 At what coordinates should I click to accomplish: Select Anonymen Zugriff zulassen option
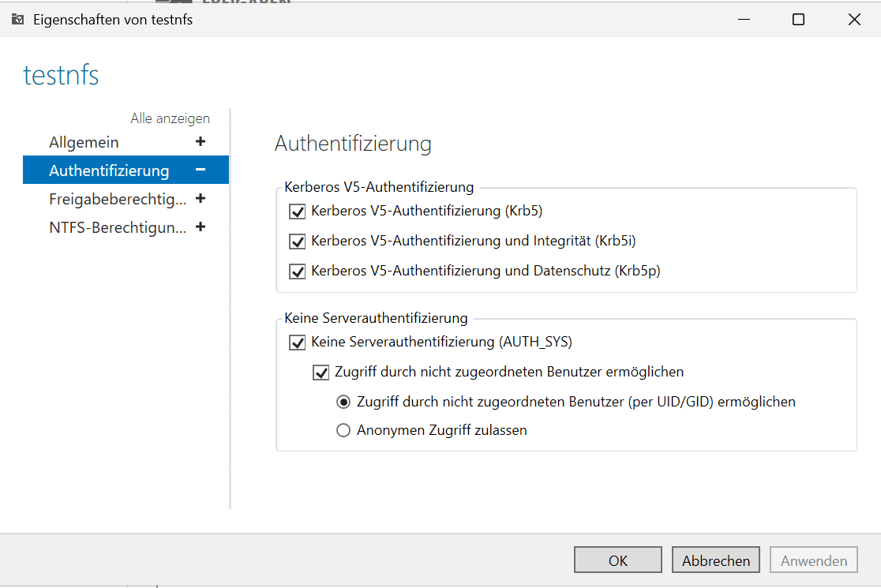[343, 431]
